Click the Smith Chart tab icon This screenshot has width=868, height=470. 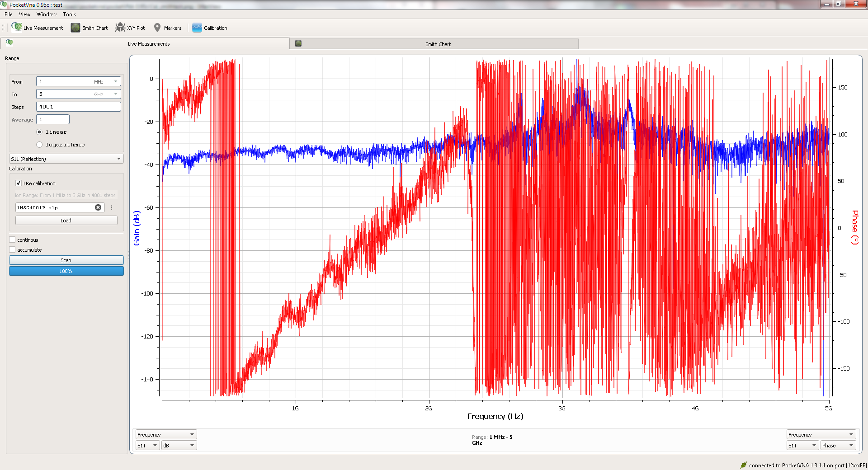pos(298,43)
